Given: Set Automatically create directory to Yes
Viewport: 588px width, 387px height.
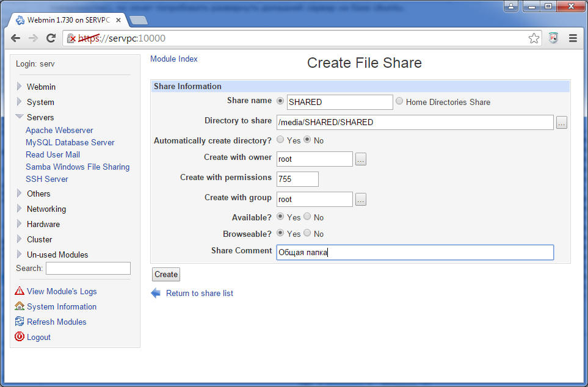Looking at the screenshot, I should pyautogui.click(x=280, y=140).
